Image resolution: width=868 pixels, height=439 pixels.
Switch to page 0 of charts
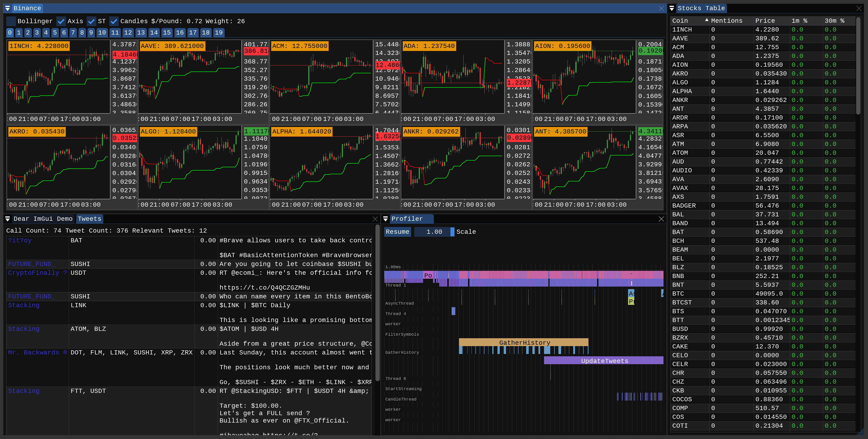(10, 33)
